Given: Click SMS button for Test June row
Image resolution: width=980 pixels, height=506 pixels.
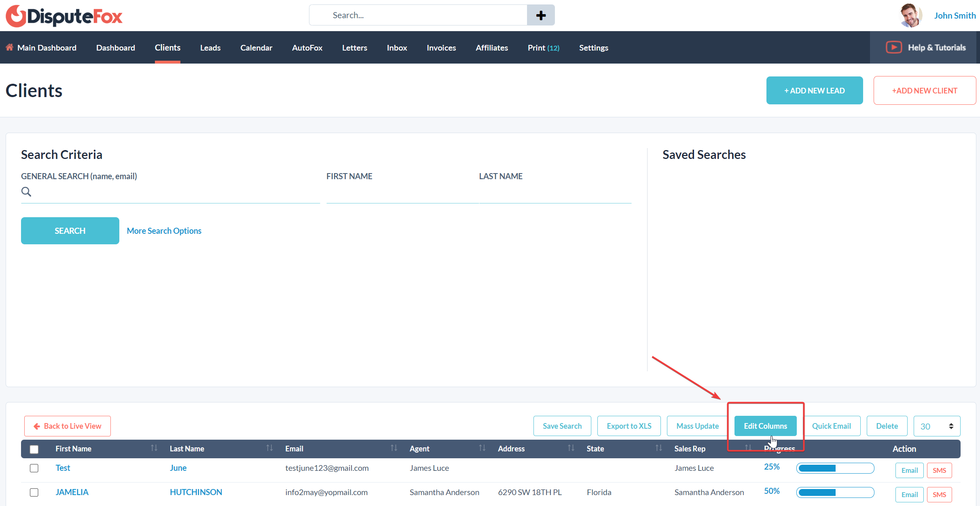Looking at the screenshot, I should tap(939, 470).
